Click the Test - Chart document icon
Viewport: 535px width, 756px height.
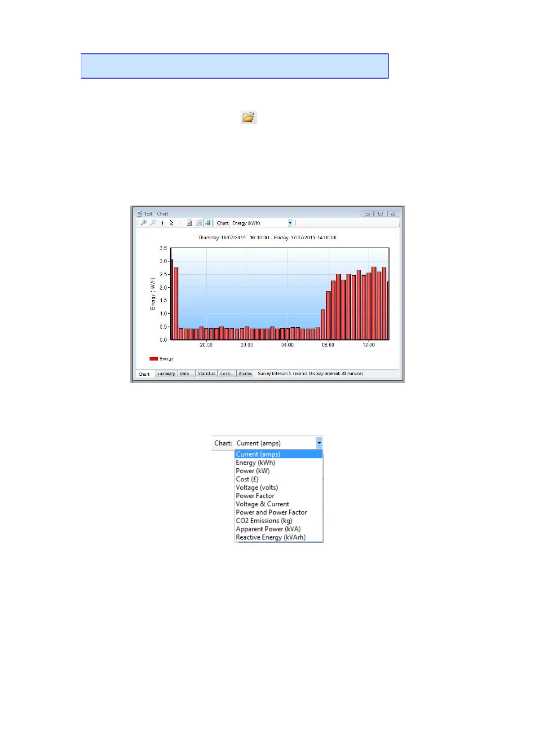coord(140,214)
